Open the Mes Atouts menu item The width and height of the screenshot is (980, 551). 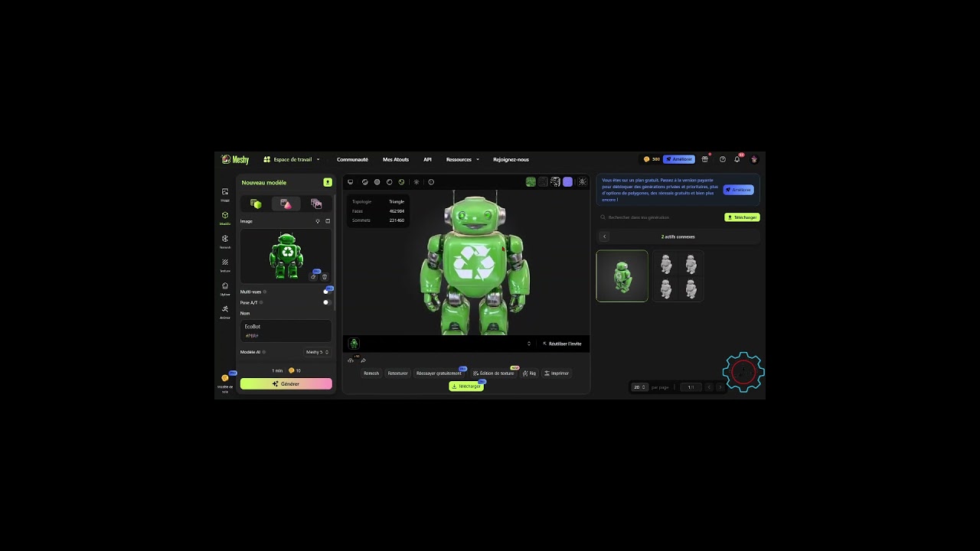396,159
